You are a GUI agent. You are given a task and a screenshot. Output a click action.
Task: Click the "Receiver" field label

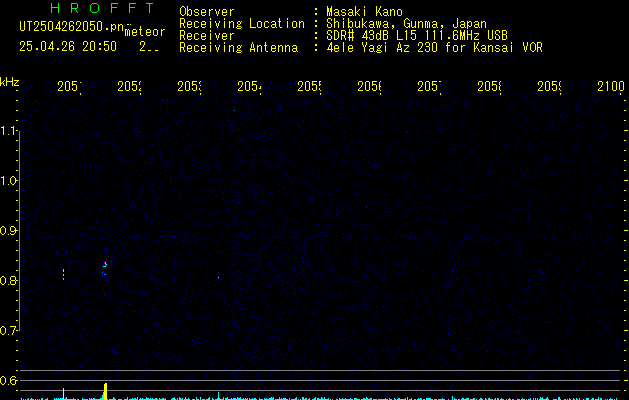pos(207,36)
